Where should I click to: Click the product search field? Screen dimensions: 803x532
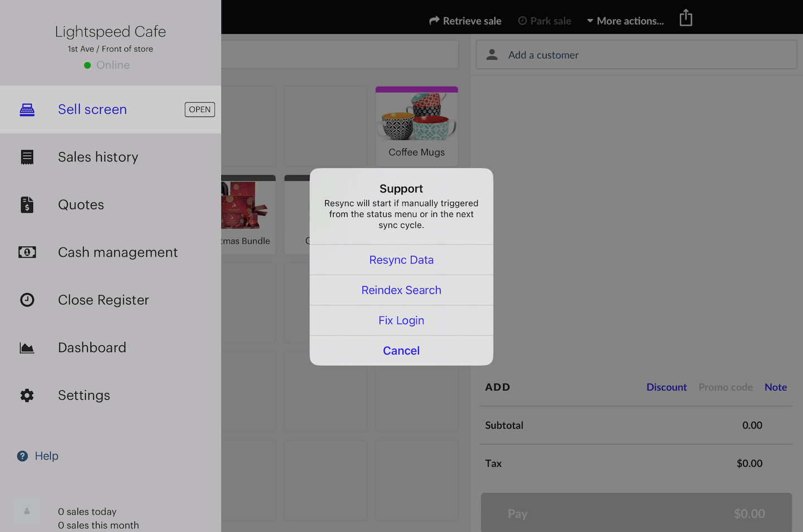coord(340,55)
